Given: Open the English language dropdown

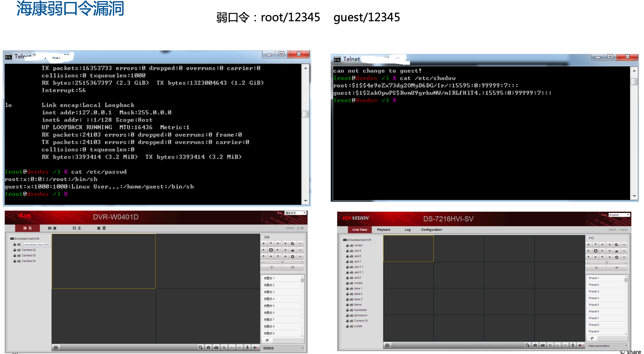Looking at the screenshot, I should point(619,215).
